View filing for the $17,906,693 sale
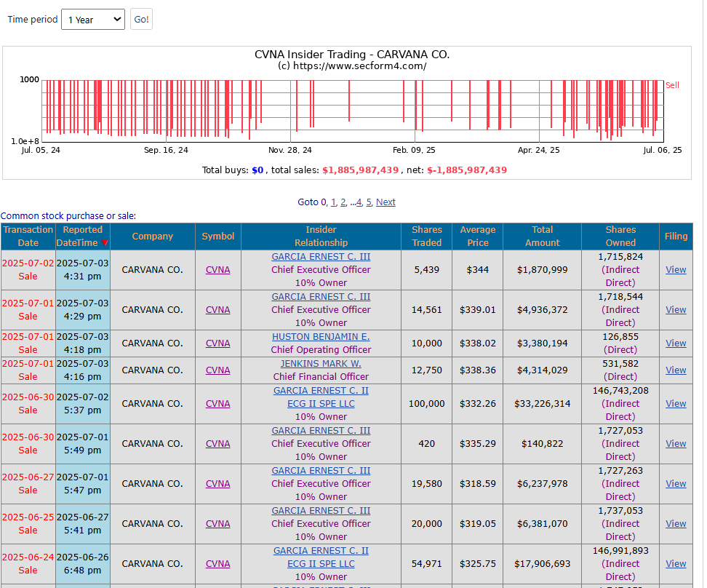The image size is (707, 588). 676,564
